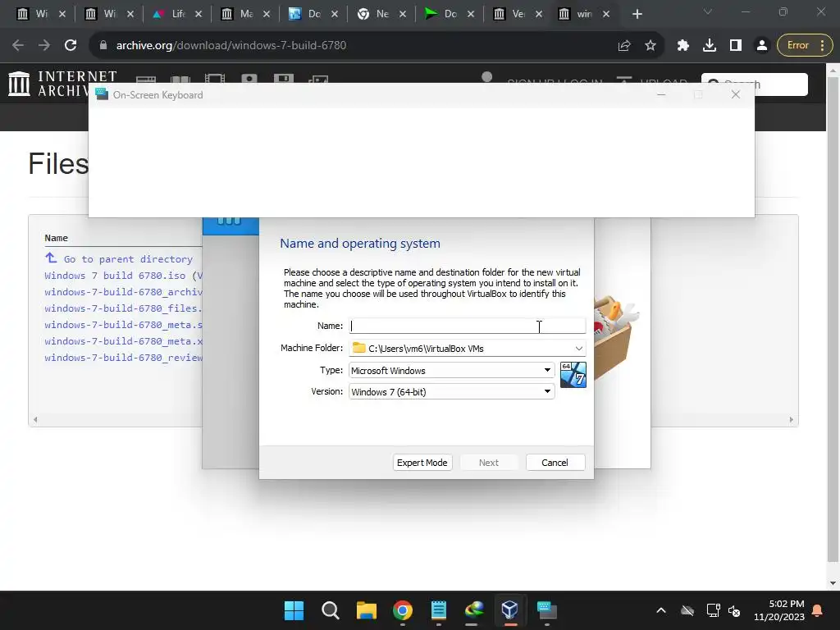The height and width of the screenshot is (630, 840).
Task: Click the Windows 7 64-bit OS icon
Action: pos(573,374)
